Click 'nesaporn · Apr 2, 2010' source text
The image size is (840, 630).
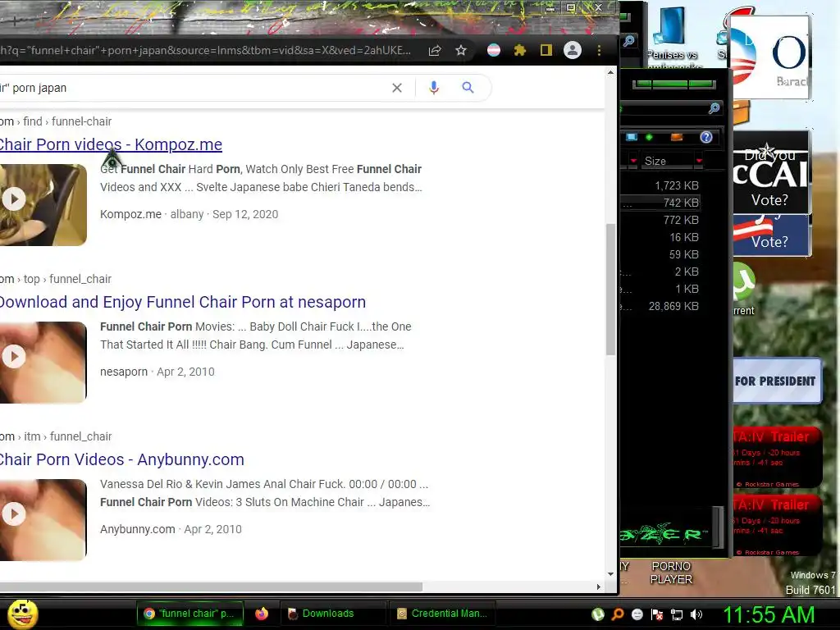coord(157,372)
